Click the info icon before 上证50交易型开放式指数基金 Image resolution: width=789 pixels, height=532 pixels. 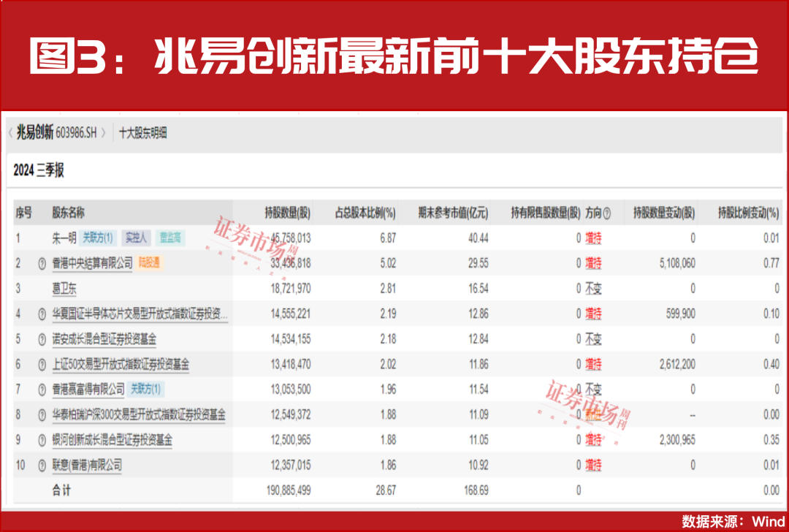[42, 365]
